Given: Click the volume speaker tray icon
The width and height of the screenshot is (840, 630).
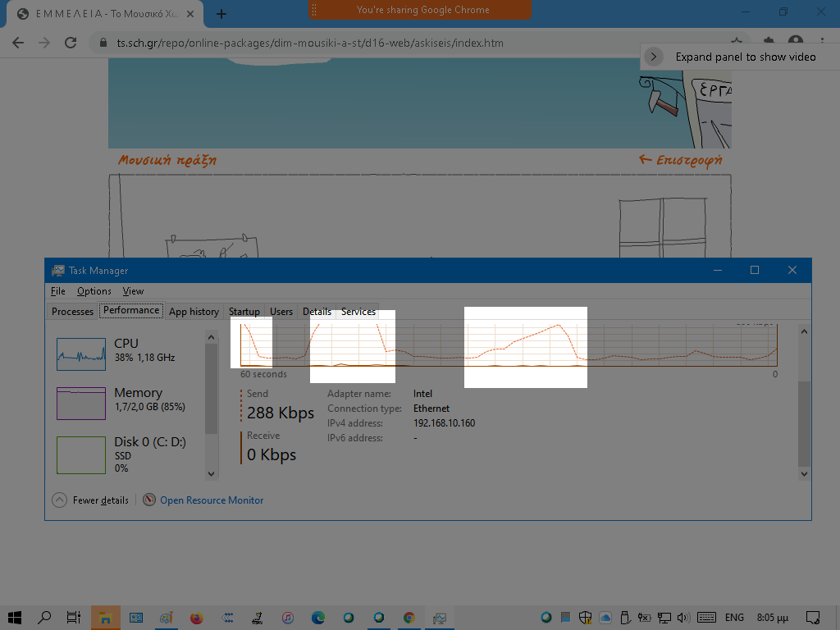Looking at the screenshot, I should coord(684,618).
